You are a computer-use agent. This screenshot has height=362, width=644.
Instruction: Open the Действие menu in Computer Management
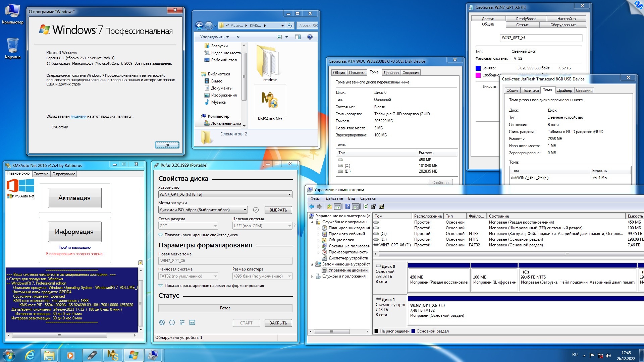pyautogui.click(x=334, y=198)
